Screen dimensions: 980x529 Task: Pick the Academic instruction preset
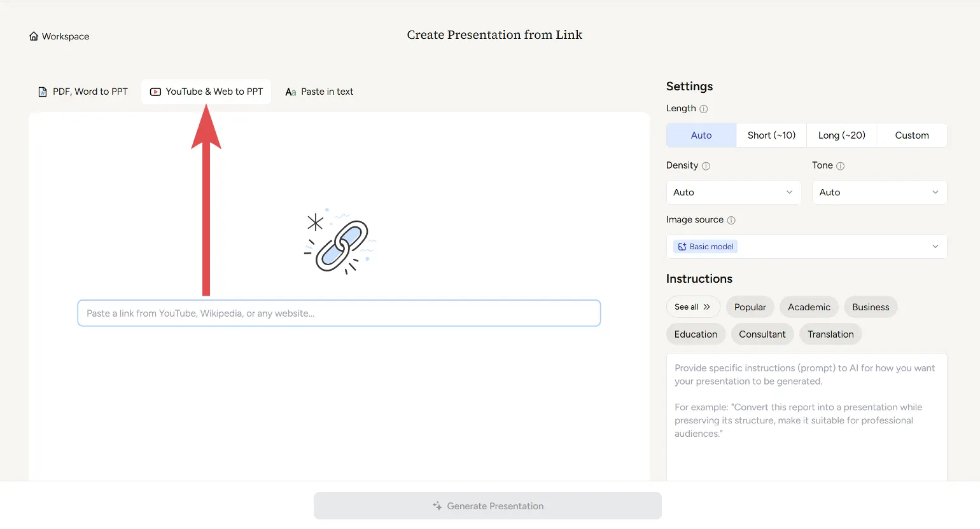coord(809,307)
